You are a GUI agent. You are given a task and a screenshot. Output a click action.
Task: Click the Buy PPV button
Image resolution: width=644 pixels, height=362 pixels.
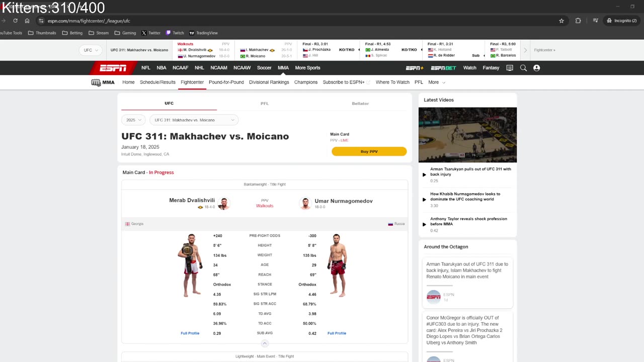[369, 151]
